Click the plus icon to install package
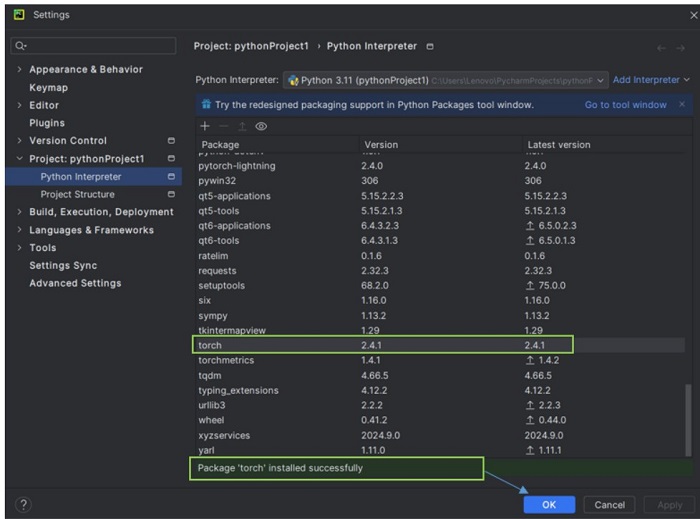Viewport: 700px width, 519px height. pos(205,127)
